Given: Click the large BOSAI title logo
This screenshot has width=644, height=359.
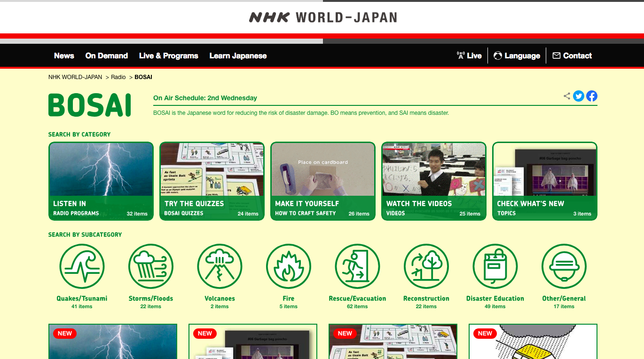Looking at the screenshot, I should pos(90,105).
